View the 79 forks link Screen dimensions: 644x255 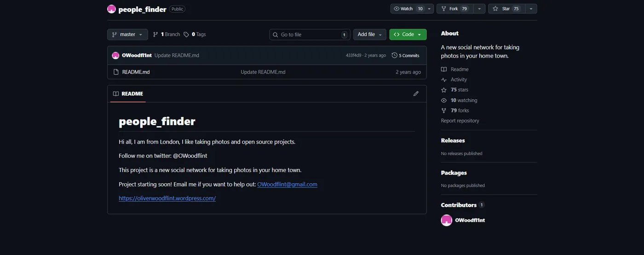(x=455, y=110)
